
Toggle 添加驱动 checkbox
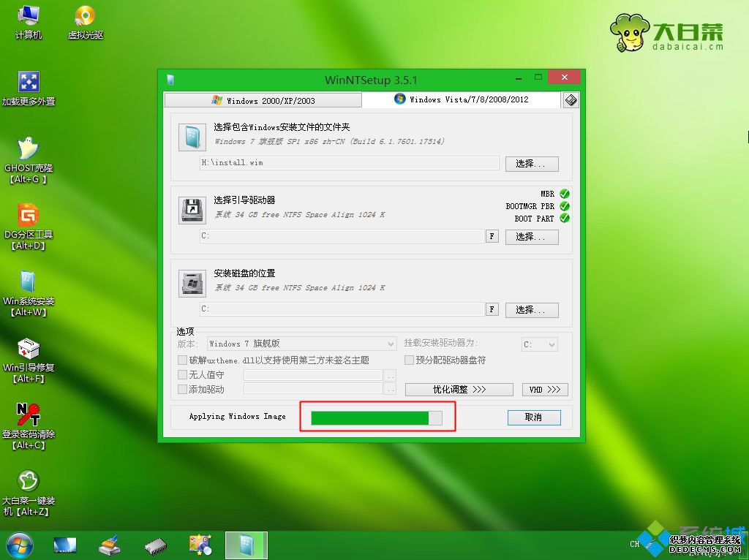pos(182,390)
